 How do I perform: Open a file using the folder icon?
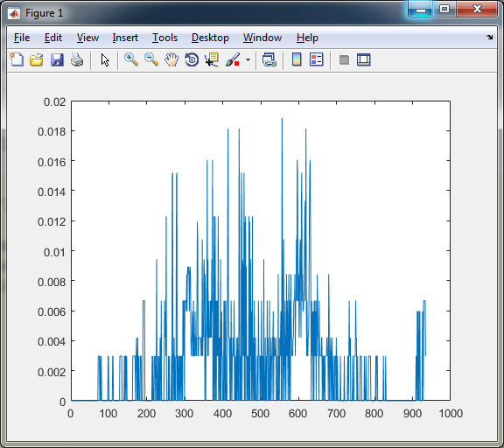coord(37,59)
